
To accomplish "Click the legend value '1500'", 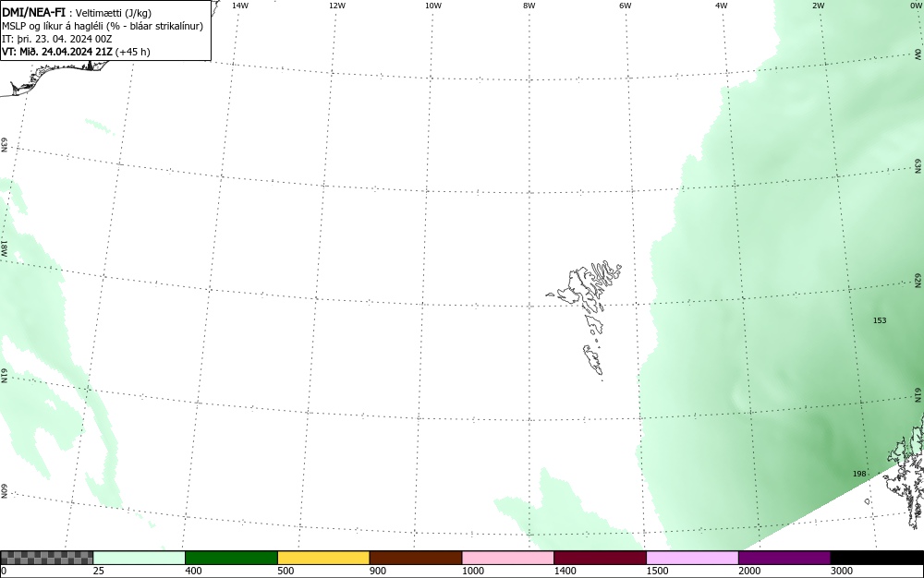I will click(657, 571).
